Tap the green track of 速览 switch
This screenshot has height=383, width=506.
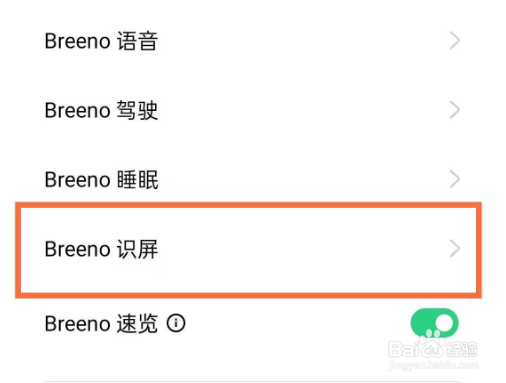[x=421, y=323]
